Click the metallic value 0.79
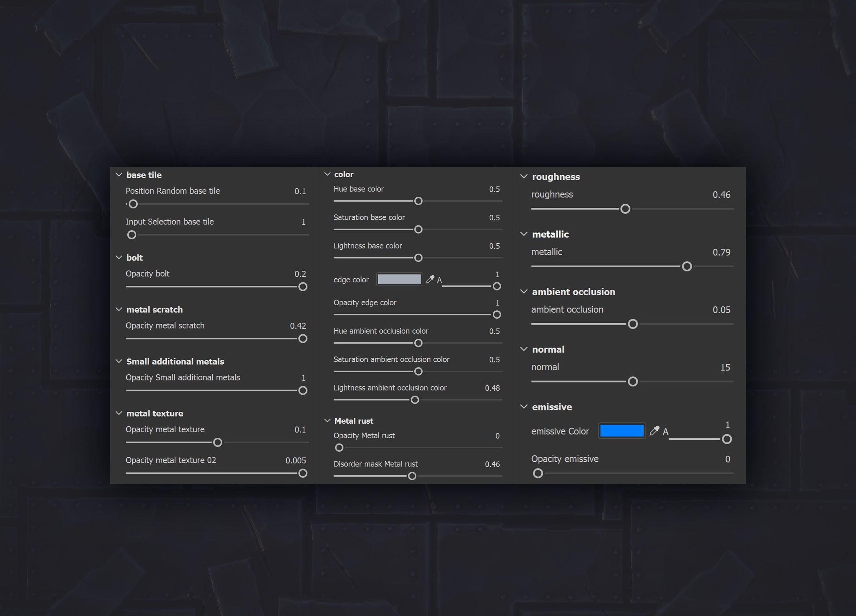Screen dimensions: 856x616 click(x=721, y=252)
